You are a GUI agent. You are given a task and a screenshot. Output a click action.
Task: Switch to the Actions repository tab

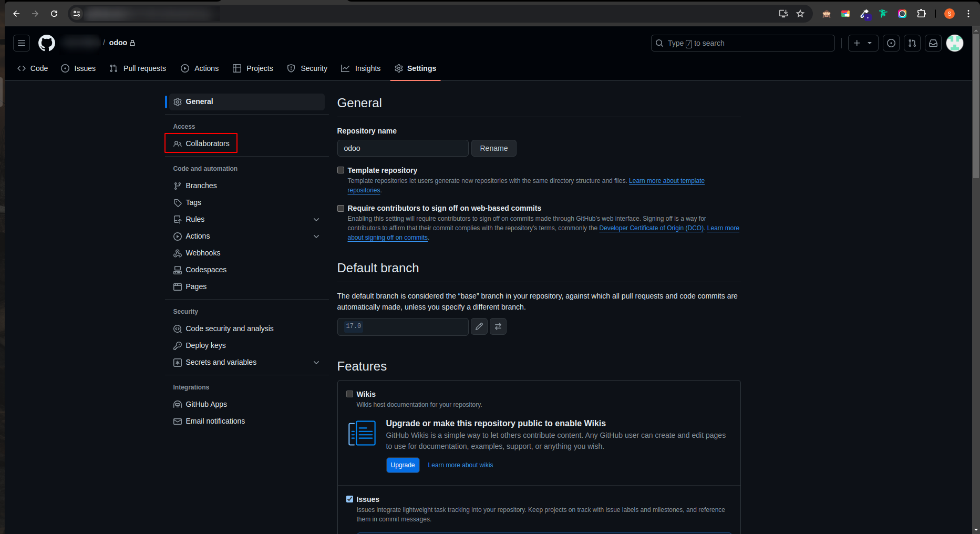(200, 68)
